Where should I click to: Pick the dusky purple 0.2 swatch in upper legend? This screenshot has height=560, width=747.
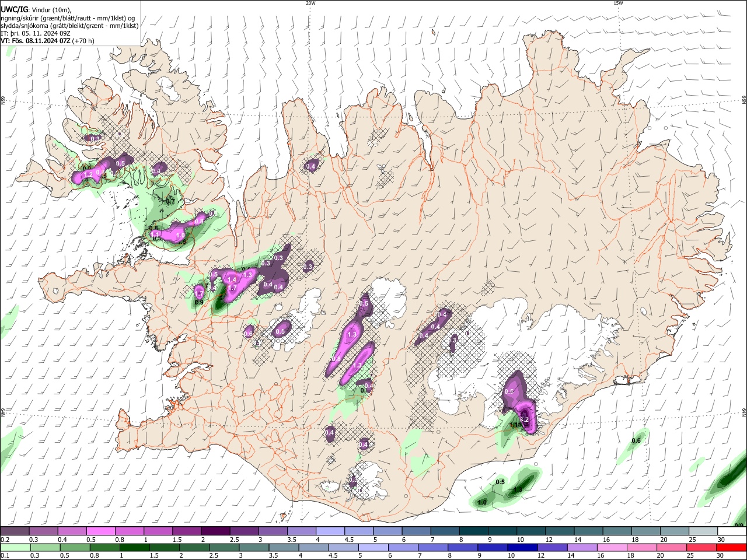click(x=15, y=531)
